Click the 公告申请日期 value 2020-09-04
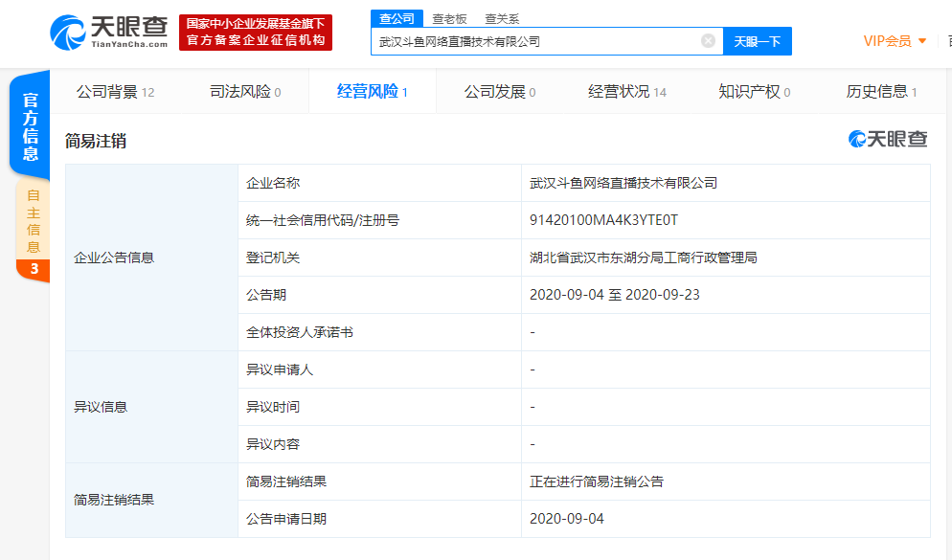952x560 pixels. (566, 519)
